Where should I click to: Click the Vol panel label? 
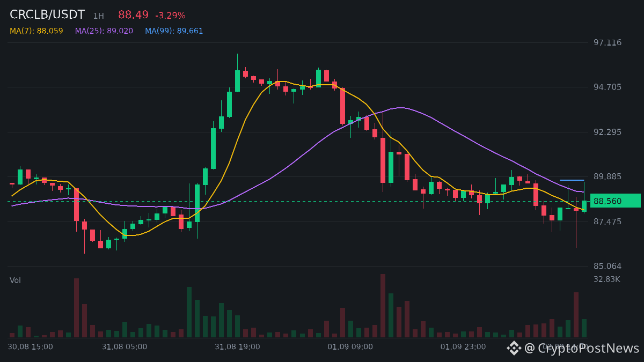point(15,280)
